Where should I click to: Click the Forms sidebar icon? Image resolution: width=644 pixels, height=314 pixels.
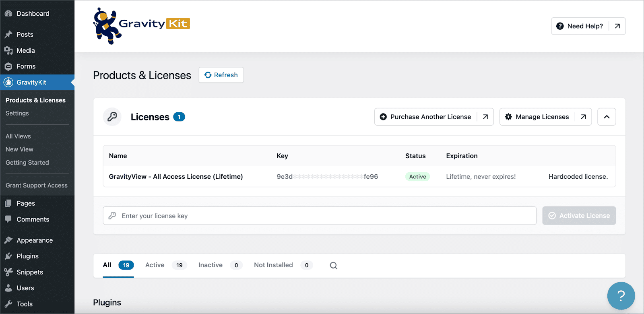[8, 66]
